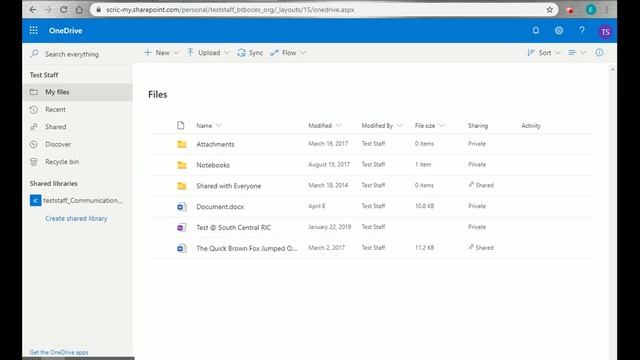Open the app launcher waffle icon

[x=33, y=30]
